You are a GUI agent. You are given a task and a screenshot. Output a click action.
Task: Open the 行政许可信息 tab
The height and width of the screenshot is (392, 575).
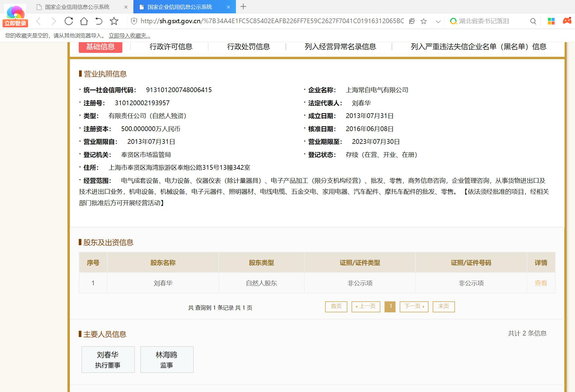coord(171,47)
